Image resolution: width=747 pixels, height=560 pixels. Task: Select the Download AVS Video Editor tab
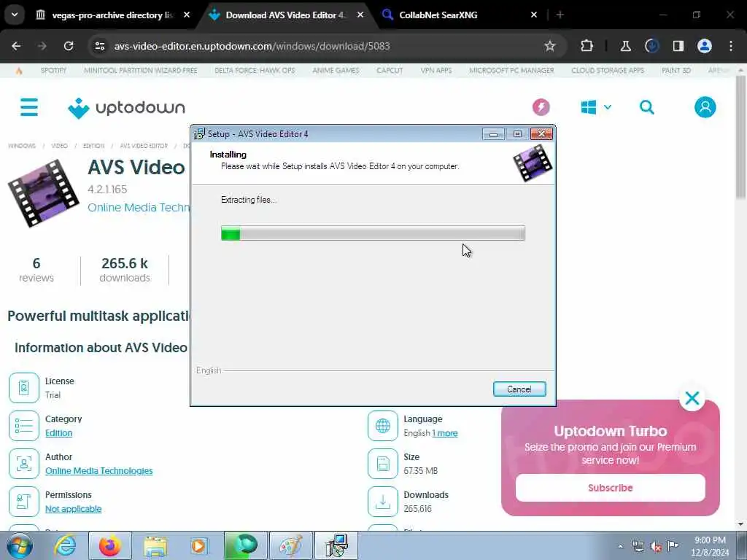[286, 15]
